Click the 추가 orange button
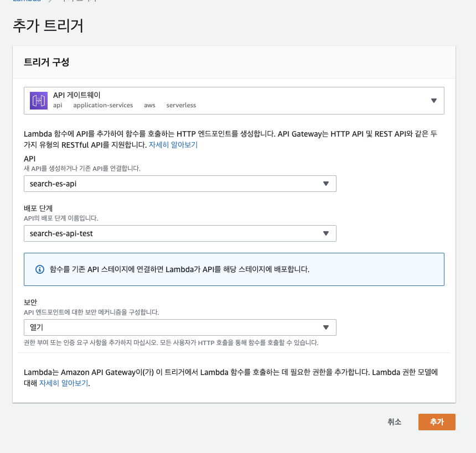 [x=437, y=421]
